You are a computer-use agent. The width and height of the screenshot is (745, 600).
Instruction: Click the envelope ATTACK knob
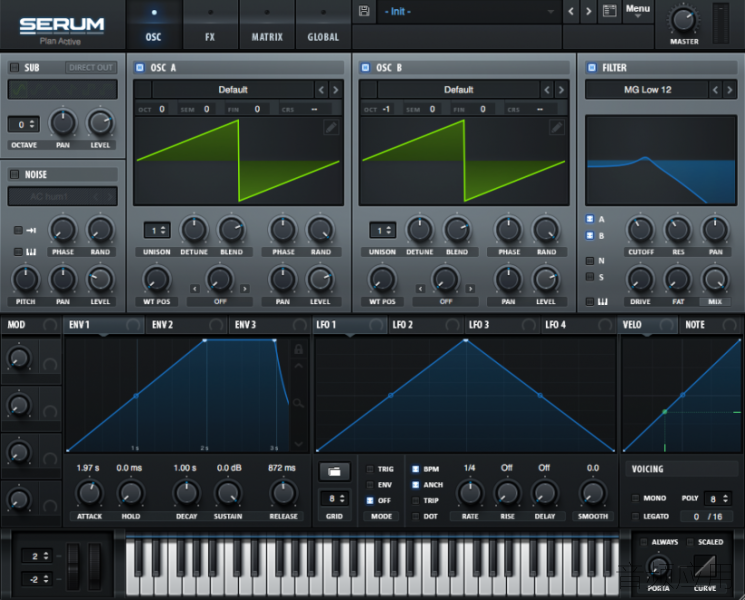(x=89, y=493)
